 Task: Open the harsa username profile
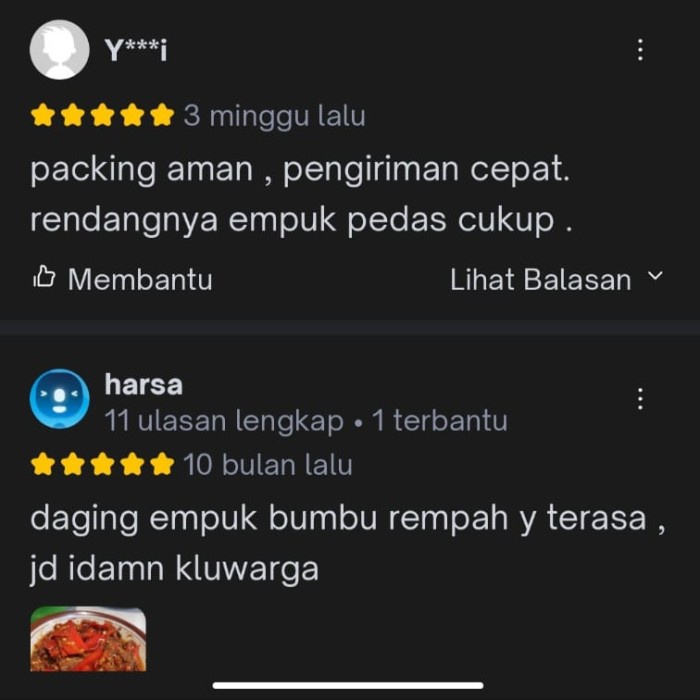pos(144,384)
